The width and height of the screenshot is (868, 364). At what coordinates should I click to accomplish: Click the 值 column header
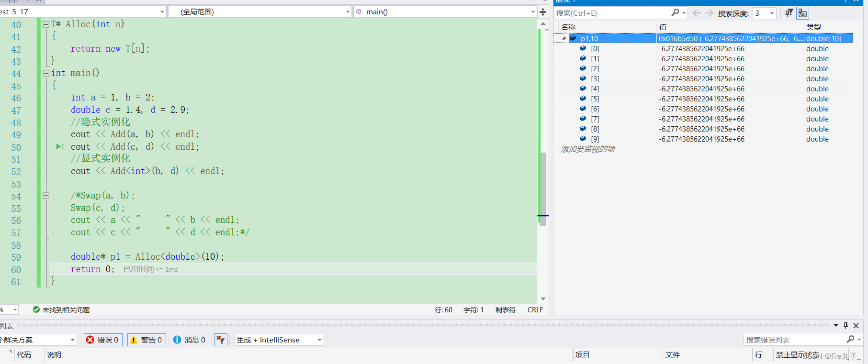663,27
